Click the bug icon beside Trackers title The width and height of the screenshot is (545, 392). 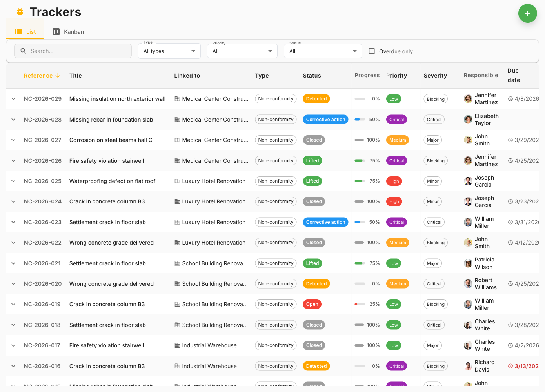[x=20, y=12]
